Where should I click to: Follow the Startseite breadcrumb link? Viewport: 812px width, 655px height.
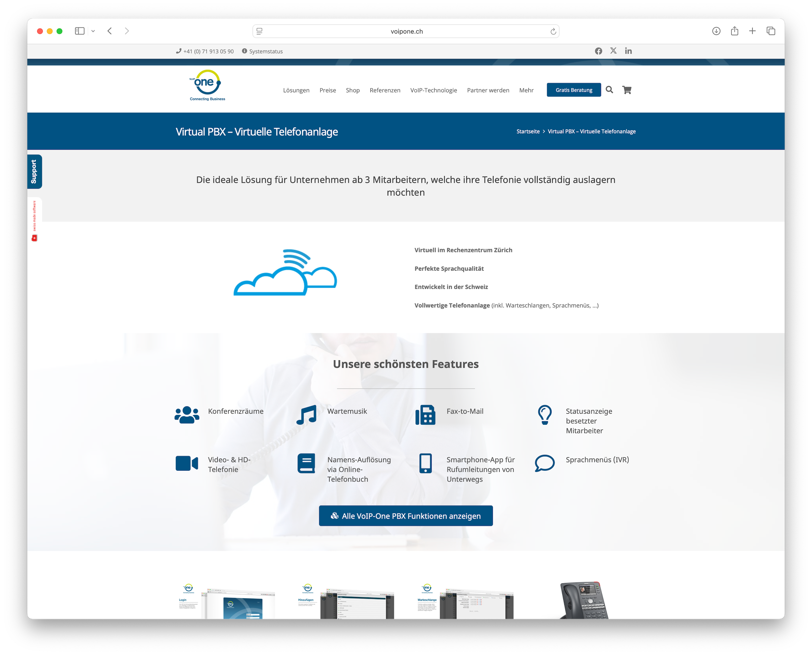coord(528,131)
